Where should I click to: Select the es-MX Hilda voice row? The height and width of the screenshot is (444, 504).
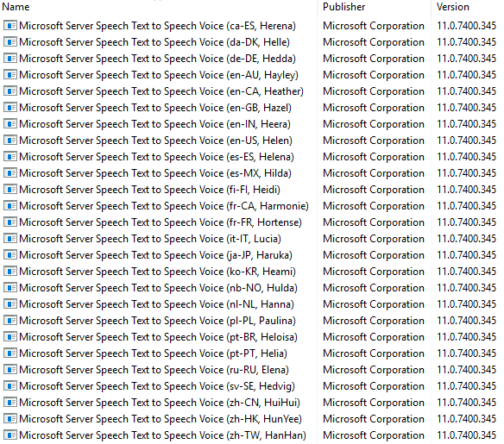click(x=155, y=173)
